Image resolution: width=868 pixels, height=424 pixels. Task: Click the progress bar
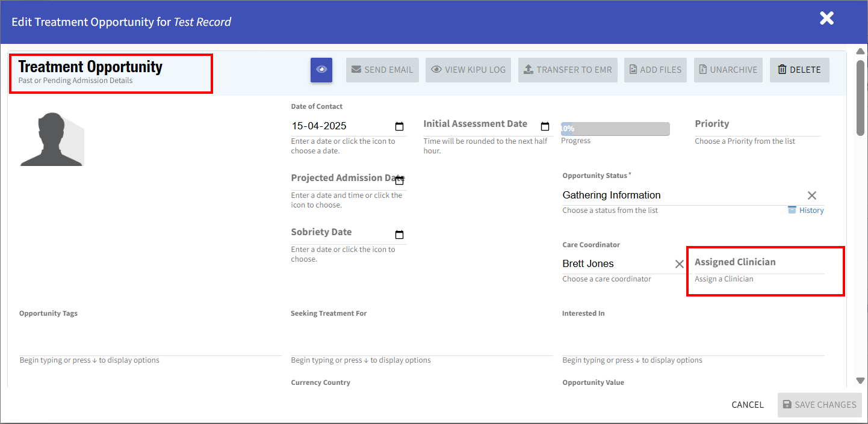coord(615,129)
